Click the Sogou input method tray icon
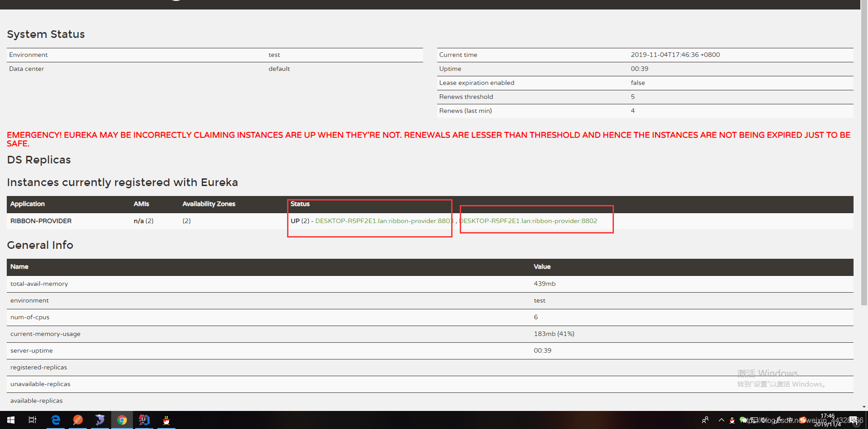 pyautogui.click(x=803, y=420)
